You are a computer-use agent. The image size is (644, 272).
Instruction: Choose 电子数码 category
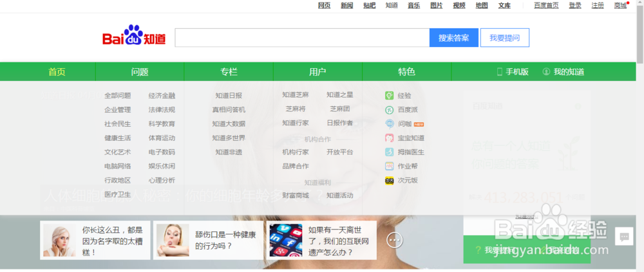[162, 152]
